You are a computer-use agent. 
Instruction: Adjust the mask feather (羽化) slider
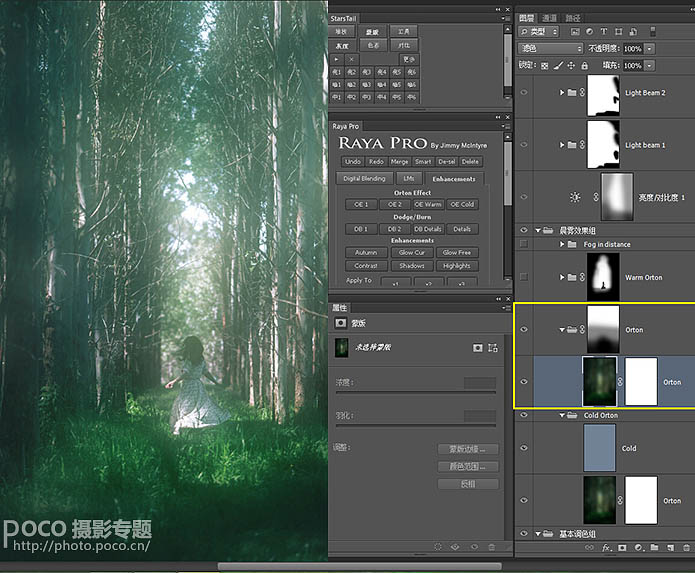pyautogui.click(x=416, y=425)
